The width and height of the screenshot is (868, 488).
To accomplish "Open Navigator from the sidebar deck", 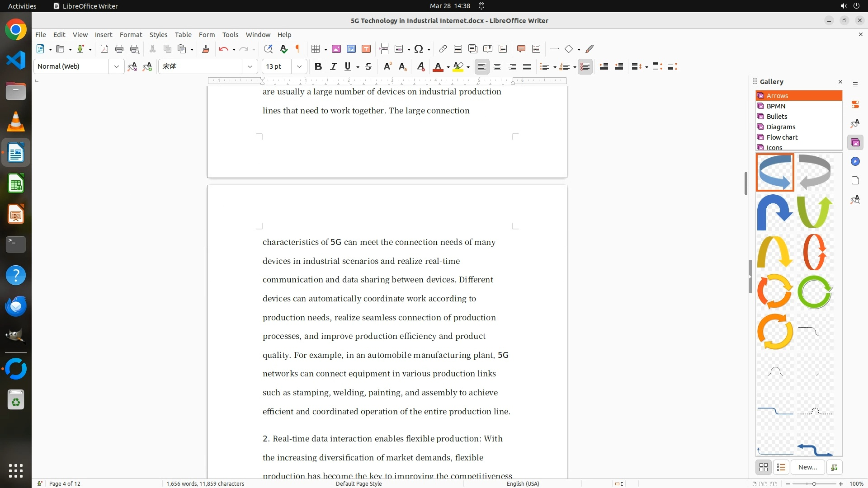I will click(x=855, y=162).
